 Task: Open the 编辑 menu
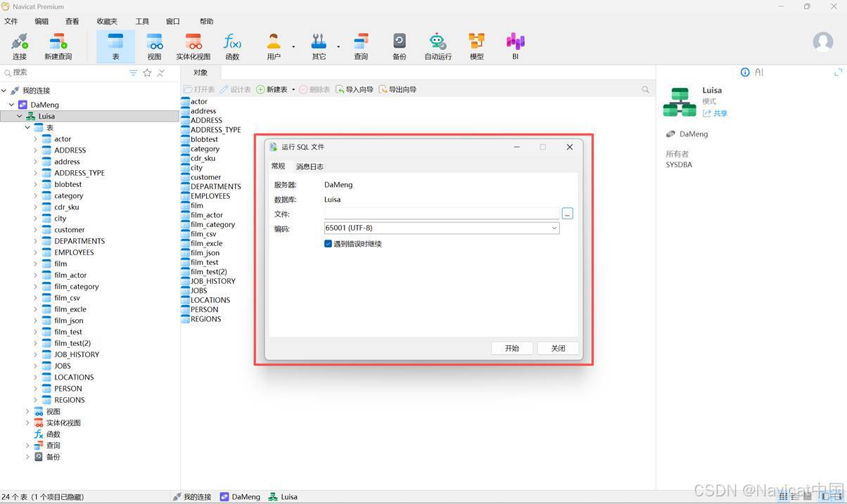[42, 21]
